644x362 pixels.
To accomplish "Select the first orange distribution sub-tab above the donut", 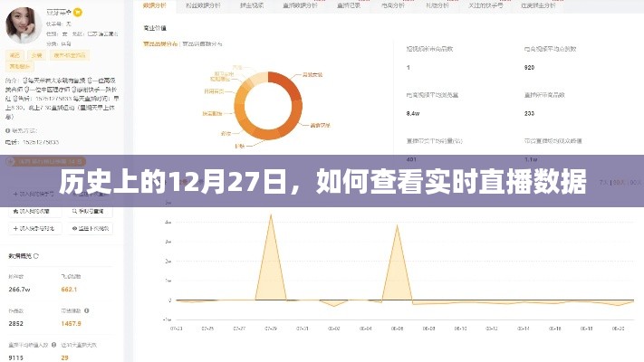I will 160,43.
